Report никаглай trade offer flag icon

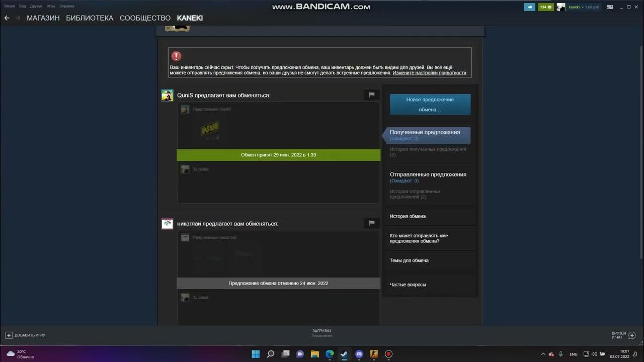click(372, 223)
